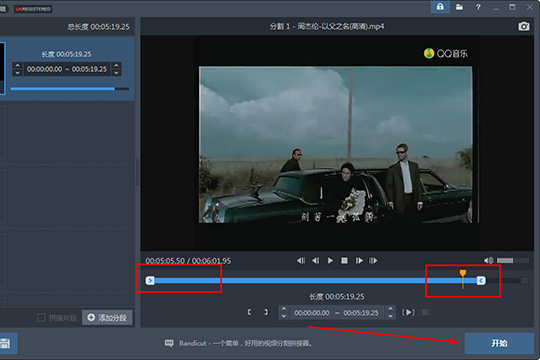Open the registration lock icon
The width and height of the screenshot is (540, 360).
[440, 7]
